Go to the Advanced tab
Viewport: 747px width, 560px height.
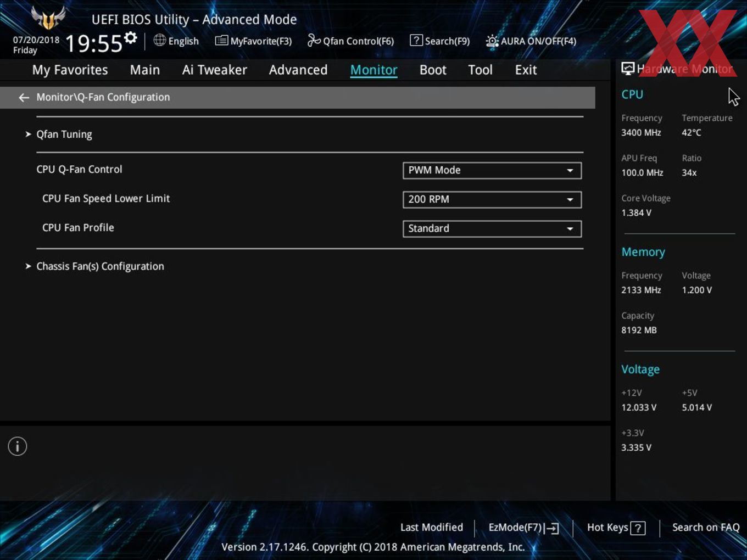(298, 70)
